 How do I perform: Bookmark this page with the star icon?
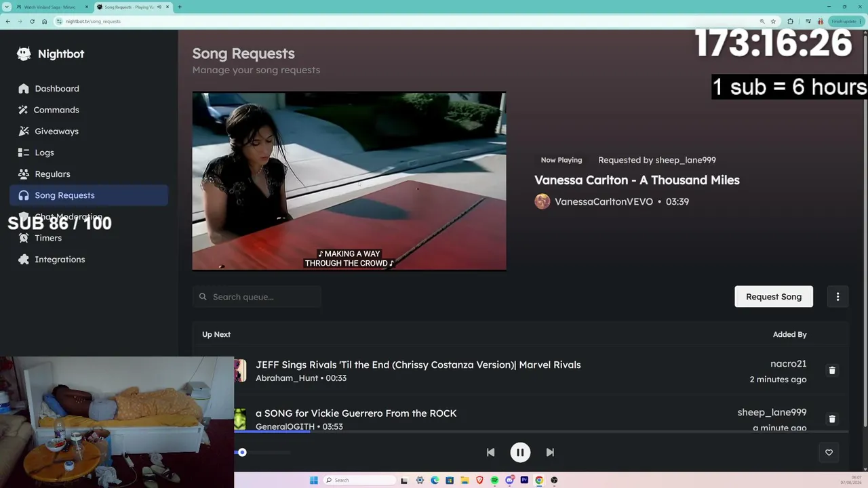773,21
